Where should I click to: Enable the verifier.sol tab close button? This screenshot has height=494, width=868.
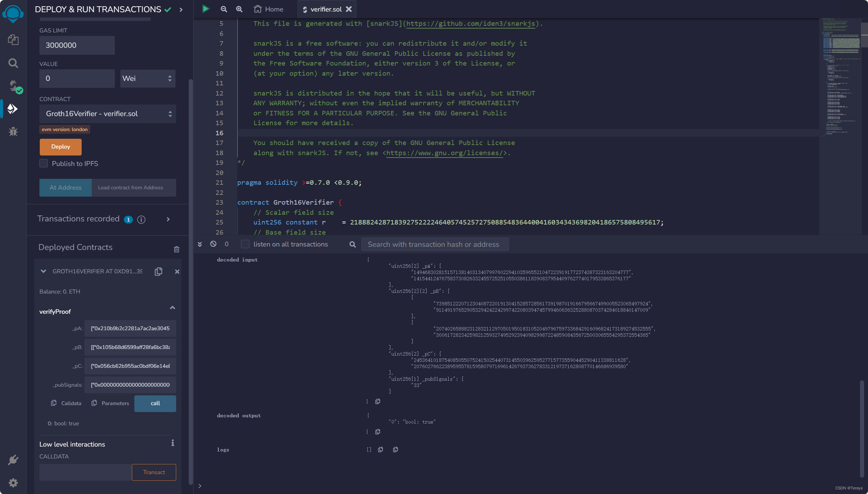349,9
